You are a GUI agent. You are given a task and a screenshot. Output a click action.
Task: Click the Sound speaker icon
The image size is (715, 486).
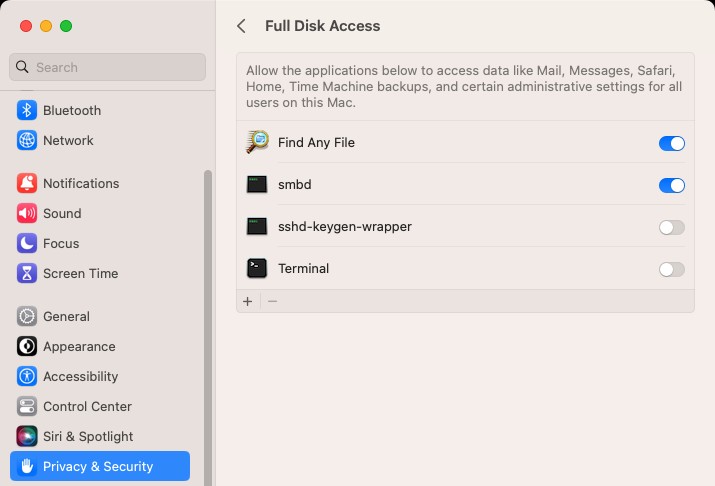click(x=27, y=213)
